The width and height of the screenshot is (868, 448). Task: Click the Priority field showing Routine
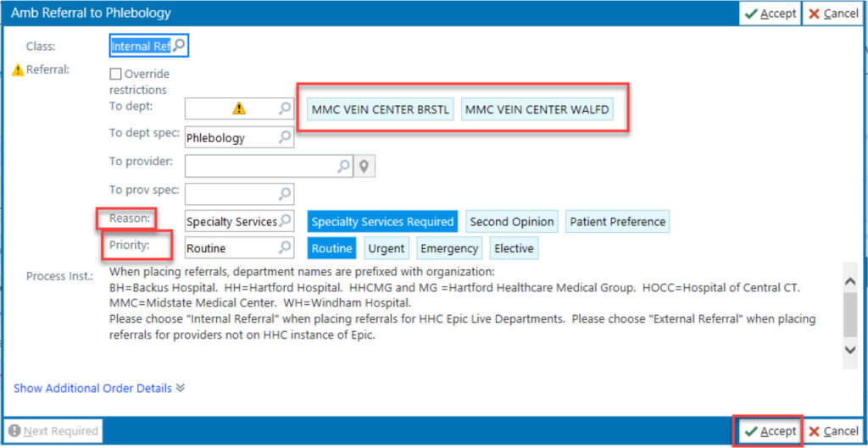point(239,248)
